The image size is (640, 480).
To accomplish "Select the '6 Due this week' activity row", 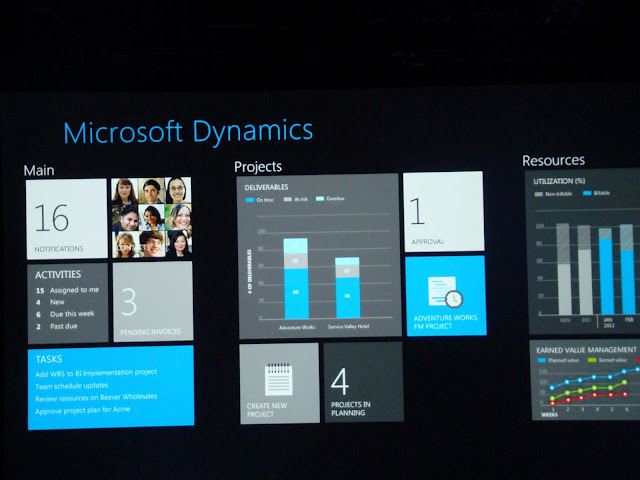I will coord(65,314).
